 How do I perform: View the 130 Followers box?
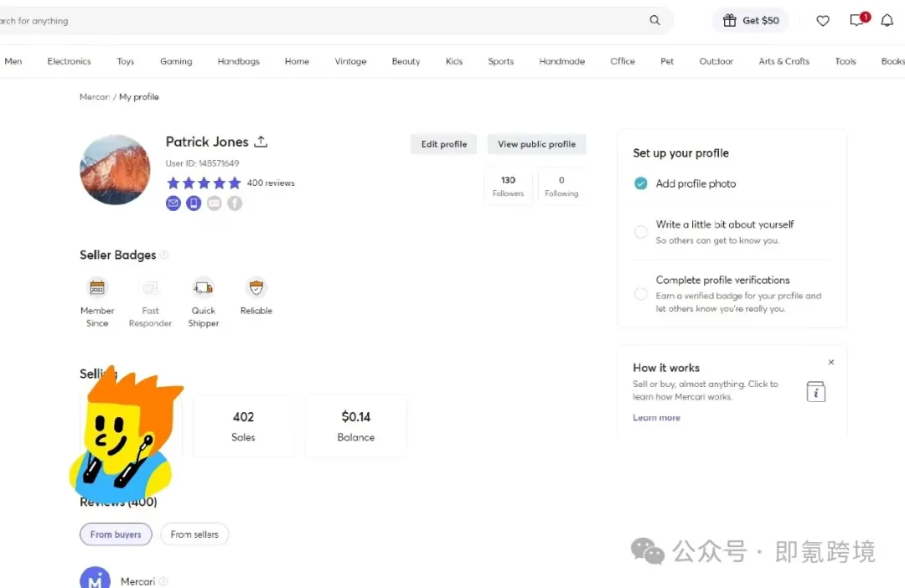(508, 187)
